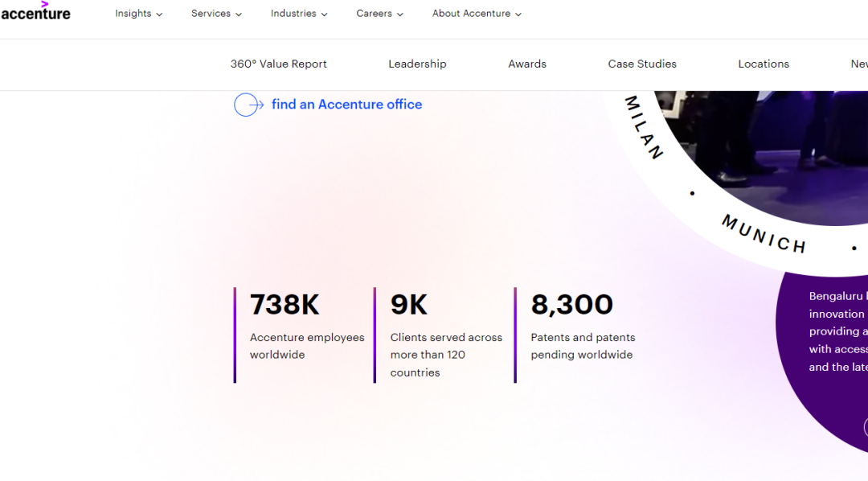
Task: Click the find an Accenture office link
Action: (346, 105)
